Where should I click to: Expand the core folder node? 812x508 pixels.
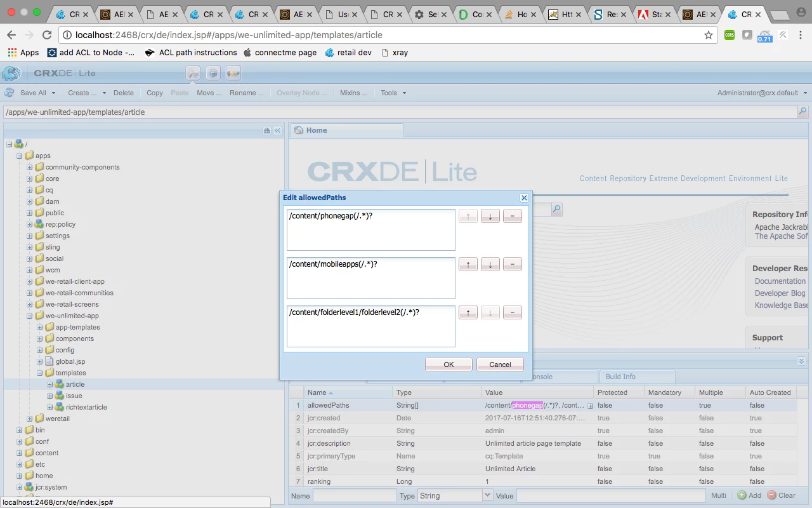click(30, 178)
